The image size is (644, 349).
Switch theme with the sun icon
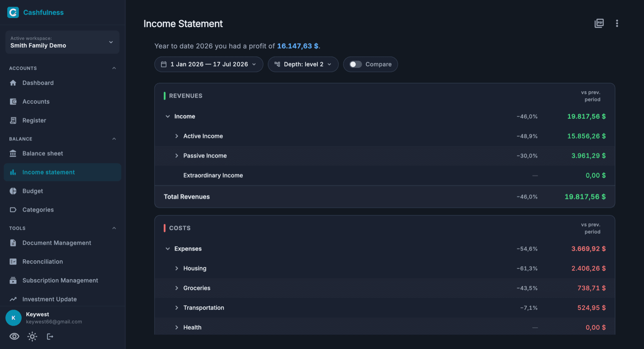tap(32, 336)
